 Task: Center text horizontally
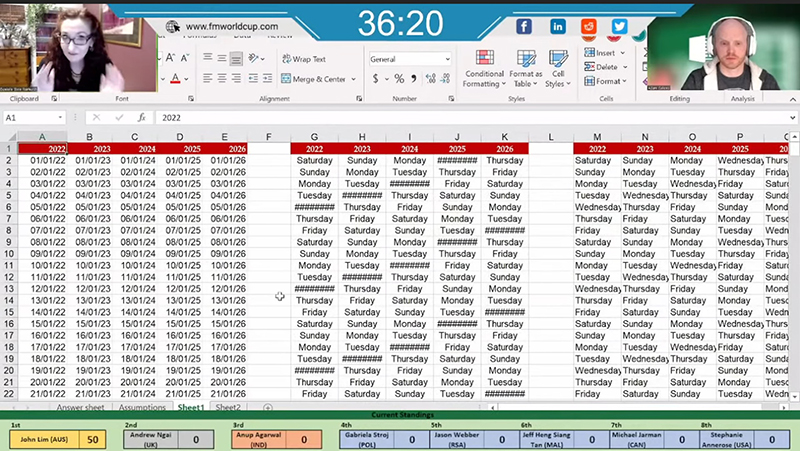221,78
